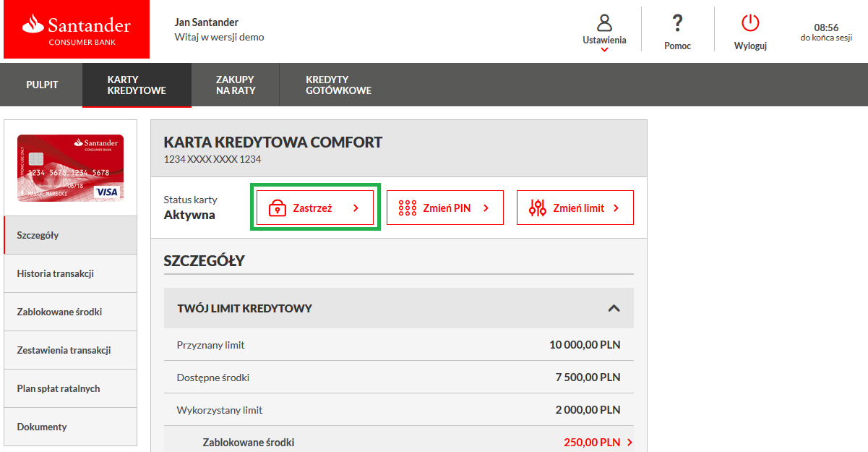Image resolution: width=868 pixels, height=452 pixels.
Task: Click the Wykorzystany limit row label
Action: (x=220, y=410)
